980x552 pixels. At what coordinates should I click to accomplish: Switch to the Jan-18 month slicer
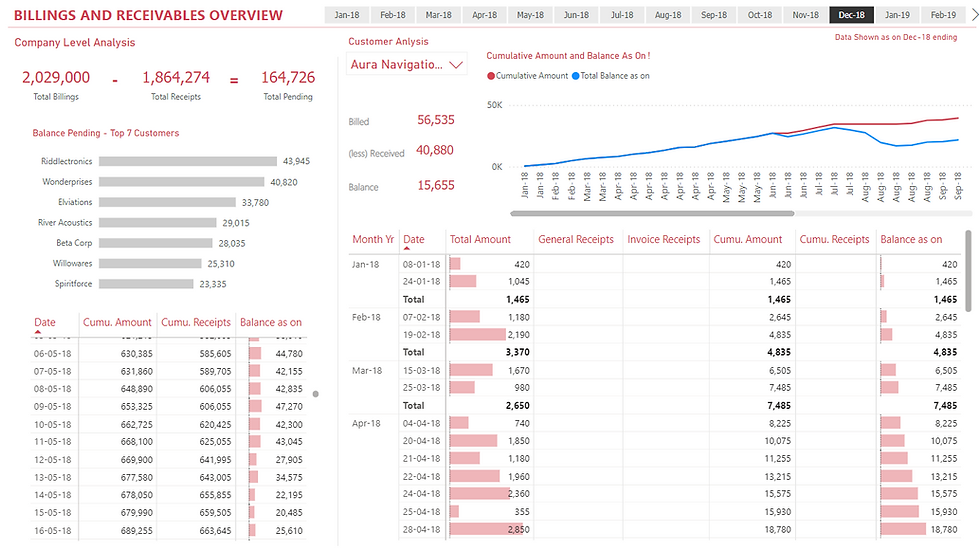347,15
